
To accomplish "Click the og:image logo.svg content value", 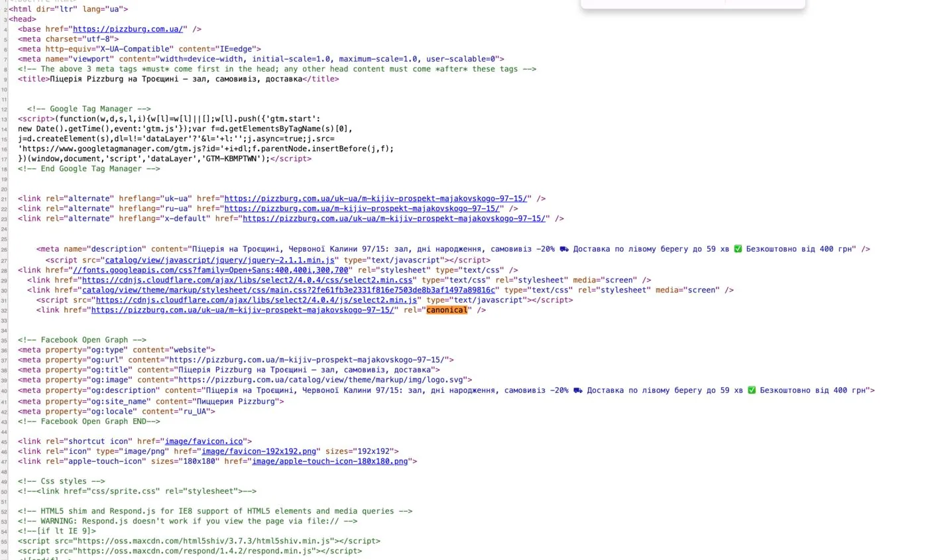I will 321,380.
